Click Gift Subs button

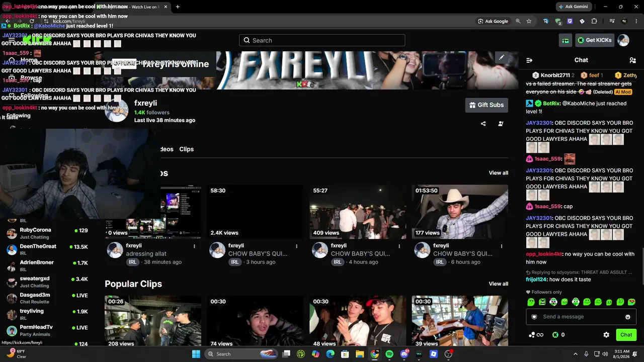(x=487, y=105)
